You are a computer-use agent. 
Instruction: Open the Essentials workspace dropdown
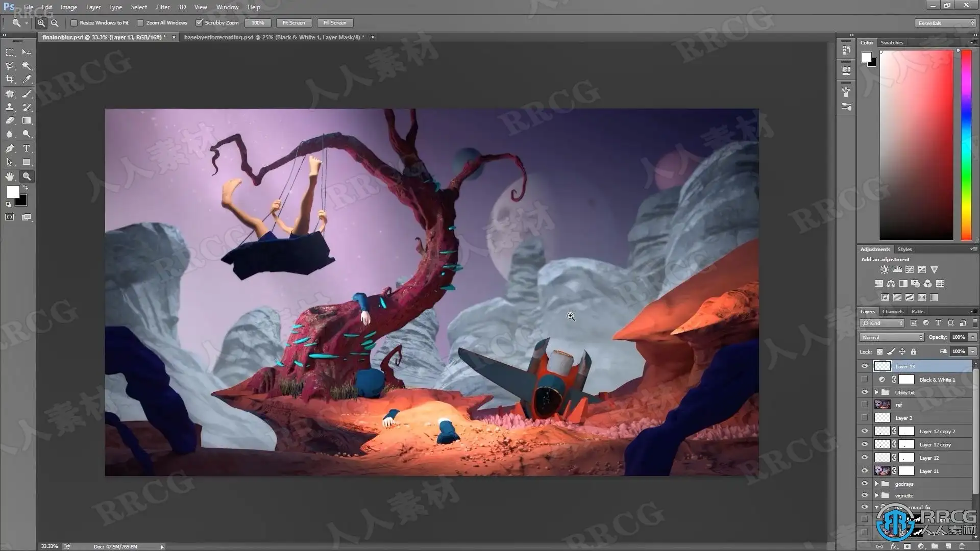[x=945, y=23]
